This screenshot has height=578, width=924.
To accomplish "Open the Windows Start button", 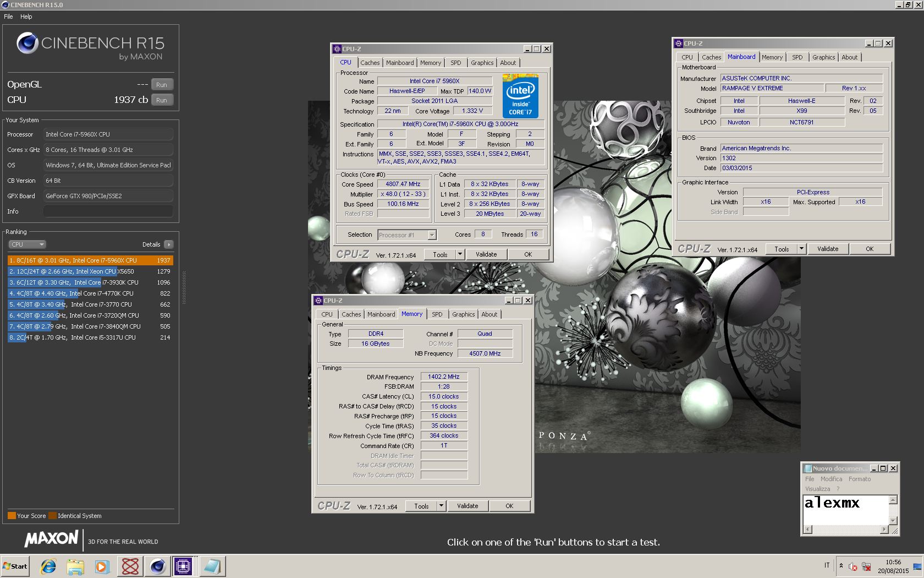I will (x=15, y=566).
